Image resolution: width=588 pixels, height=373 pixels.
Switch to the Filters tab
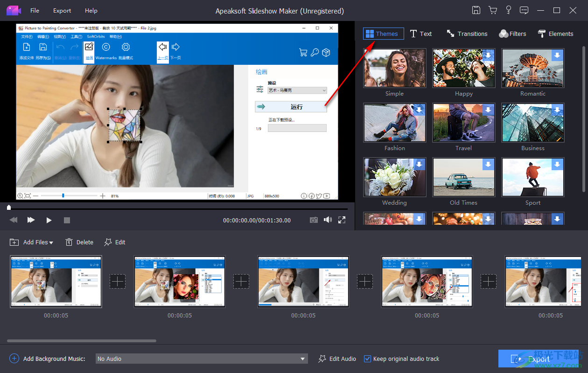click(x=512, y=34)
